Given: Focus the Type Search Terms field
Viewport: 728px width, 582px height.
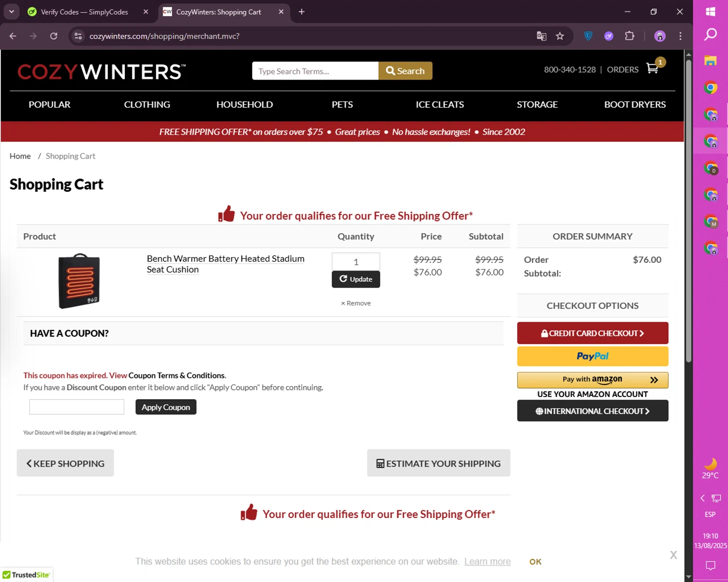Looking at the screenshot, I should 315,71.
